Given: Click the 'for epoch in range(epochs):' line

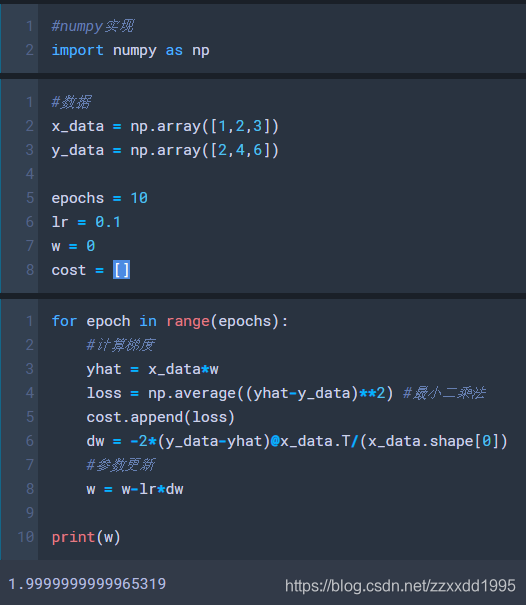Looking at the screenshot, I should click(170, 321).
